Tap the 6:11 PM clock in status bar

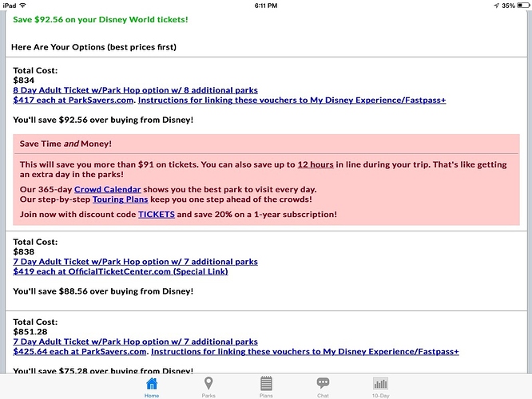[x=266, y=5]
